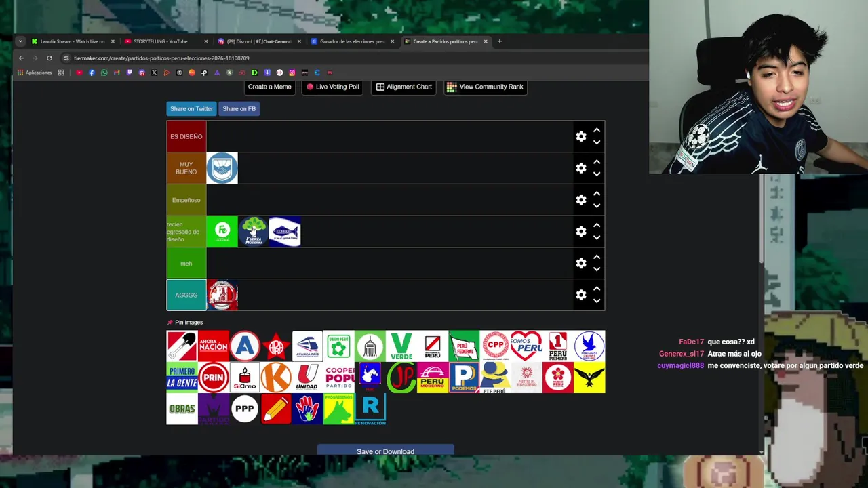Select the APRA red star logo

(276, 346)
